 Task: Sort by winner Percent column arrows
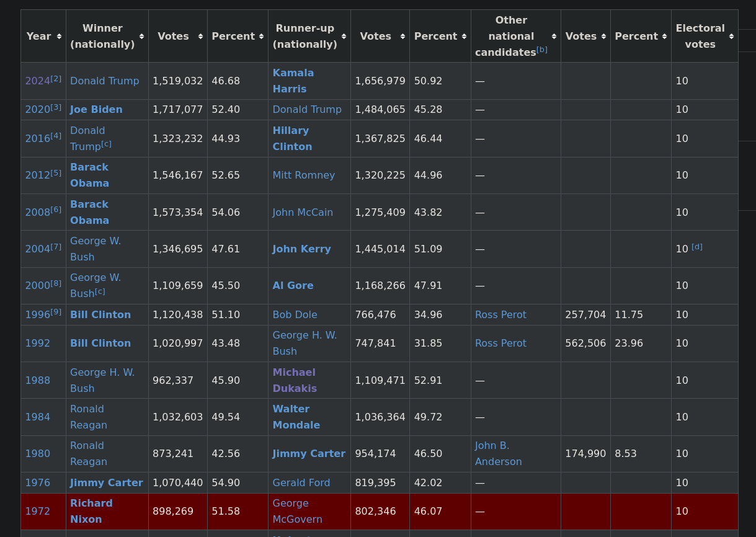coord(262,37)
